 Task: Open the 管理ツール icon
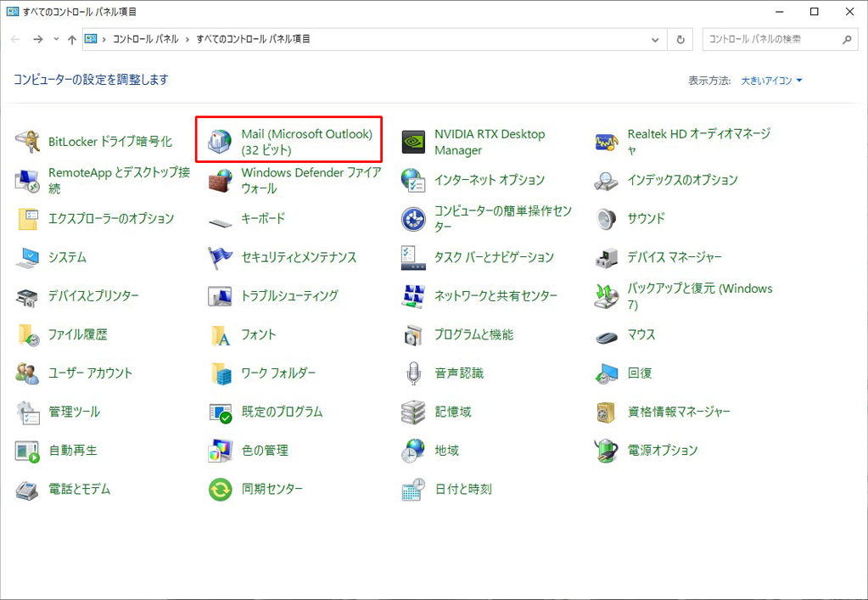(27, 413)
